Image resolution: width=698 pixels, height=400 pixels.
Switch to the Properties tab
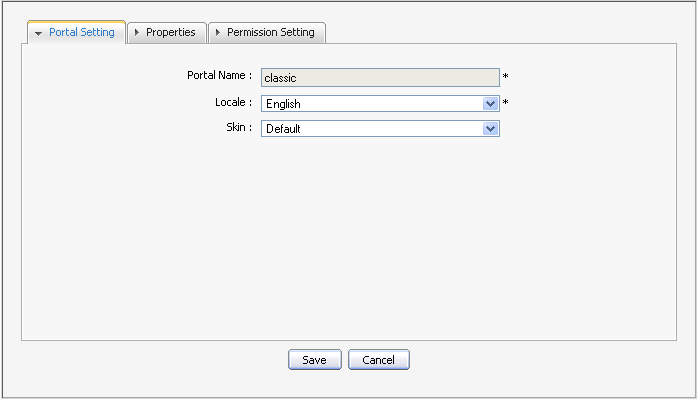[x=170, y=32]
